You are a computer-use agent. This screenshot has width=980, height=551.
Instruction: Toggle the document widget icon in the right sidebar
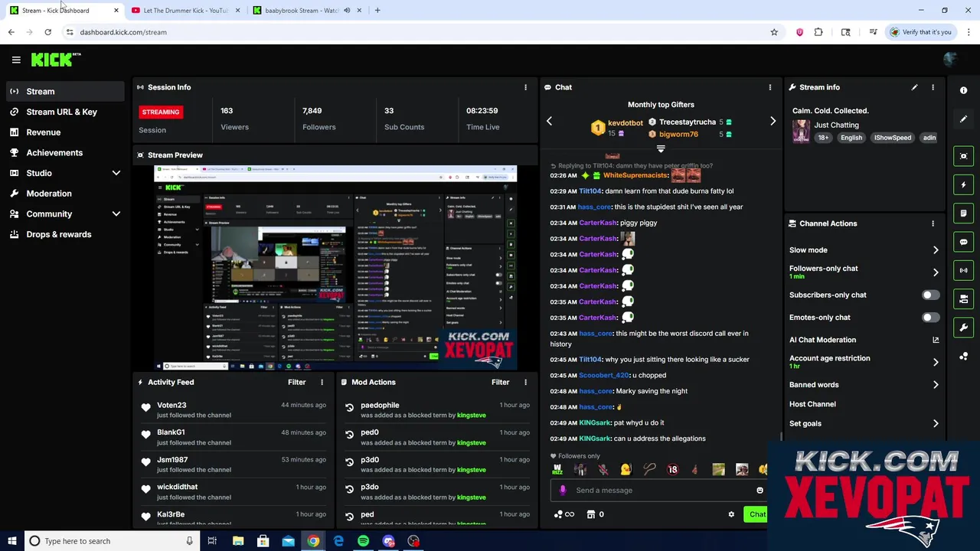click(964, 214)
